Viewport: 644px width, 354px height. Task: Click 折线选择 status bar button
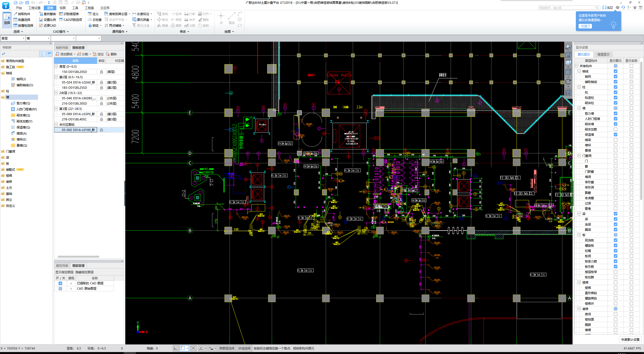pos(244,348)
